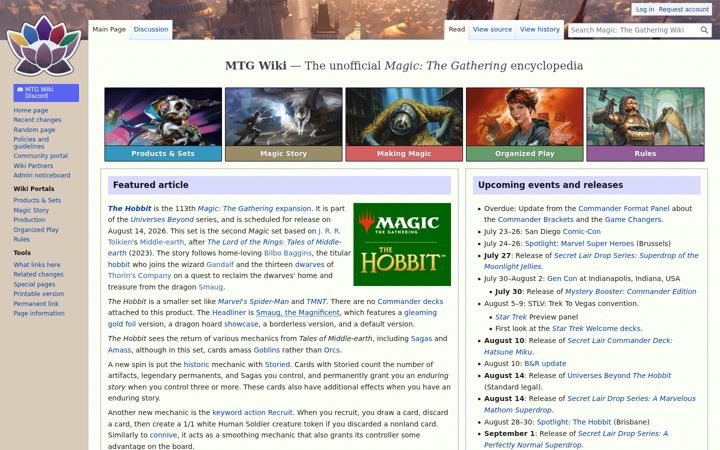
Task: Open the Thorin's Company link
Action: tap(139, 276)
